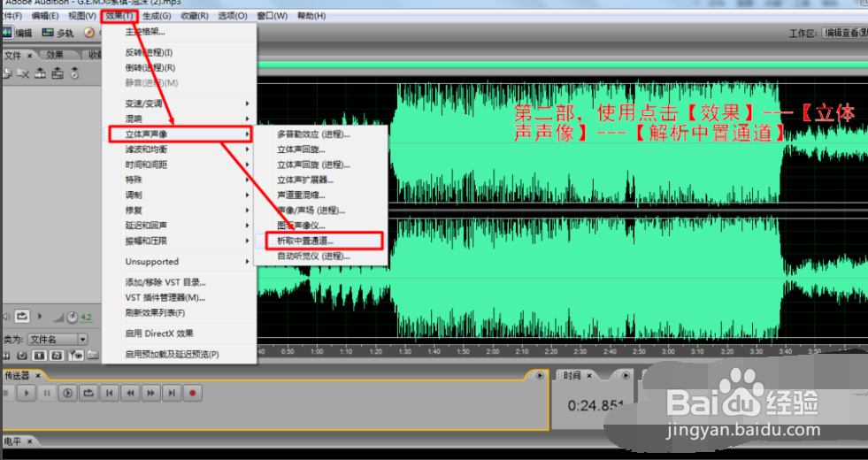Switch to the 效果 panel tab

[56, 55]
